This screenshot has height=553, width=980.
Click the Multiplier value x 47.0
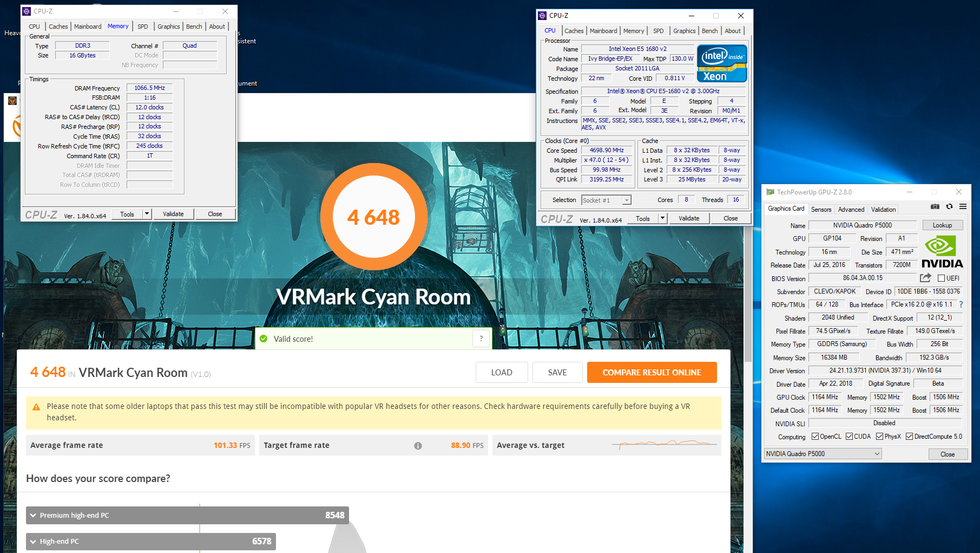(x=607, y=160)
